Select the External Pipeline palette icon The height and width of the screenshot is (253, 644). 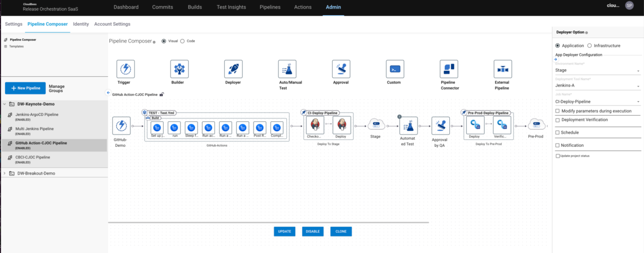pos(503,69)
